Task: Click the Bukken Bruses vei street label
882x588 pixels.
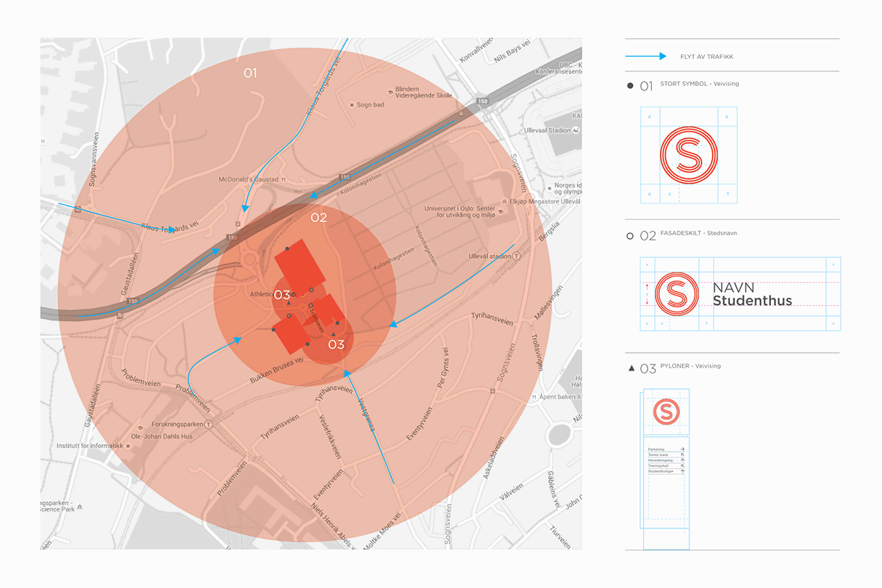Action: coord(277,370)
